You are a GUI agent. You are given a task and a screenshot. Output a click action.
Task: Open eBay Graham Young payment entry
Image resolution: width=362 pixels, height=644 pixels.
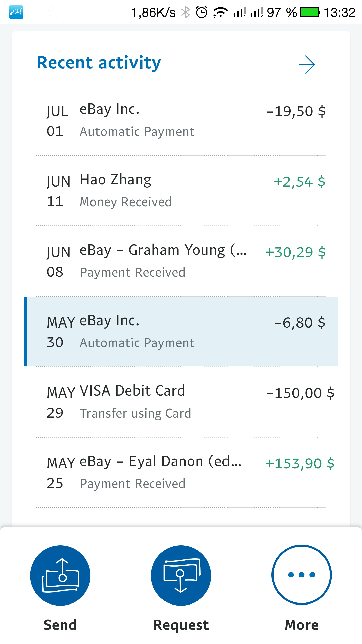181,261
